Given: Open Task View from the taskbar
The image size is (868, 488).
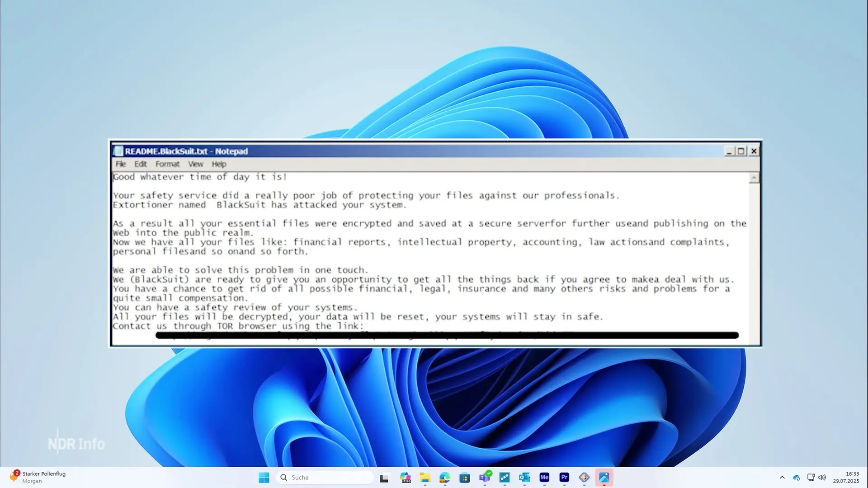Looking at the screenshot, I should click(x=384, y=478).
